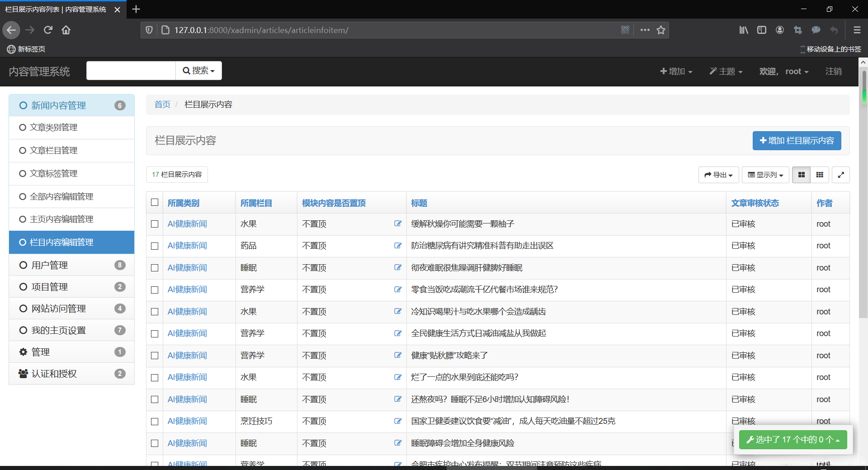Switch to the grid thumbnail layout icon
The width and height of the screenshot is (868, 470).
(820, 175)
